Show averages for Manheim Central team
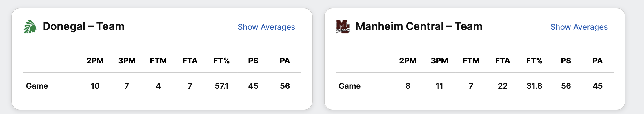Image resolution: width=644 pixels, height=114 pixels. [579, 27]
